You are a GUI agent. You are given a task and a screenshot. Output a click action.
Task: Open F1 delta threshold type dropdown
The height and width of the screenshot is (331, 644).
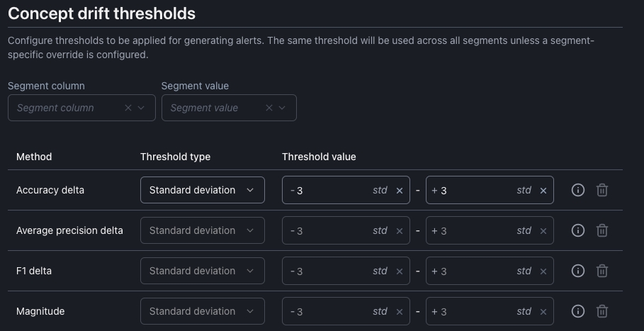(202, 271)
